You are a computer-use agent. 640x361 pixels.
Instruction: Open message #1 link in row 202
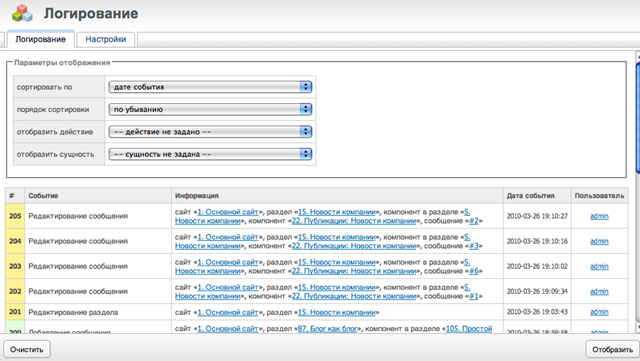473,296
